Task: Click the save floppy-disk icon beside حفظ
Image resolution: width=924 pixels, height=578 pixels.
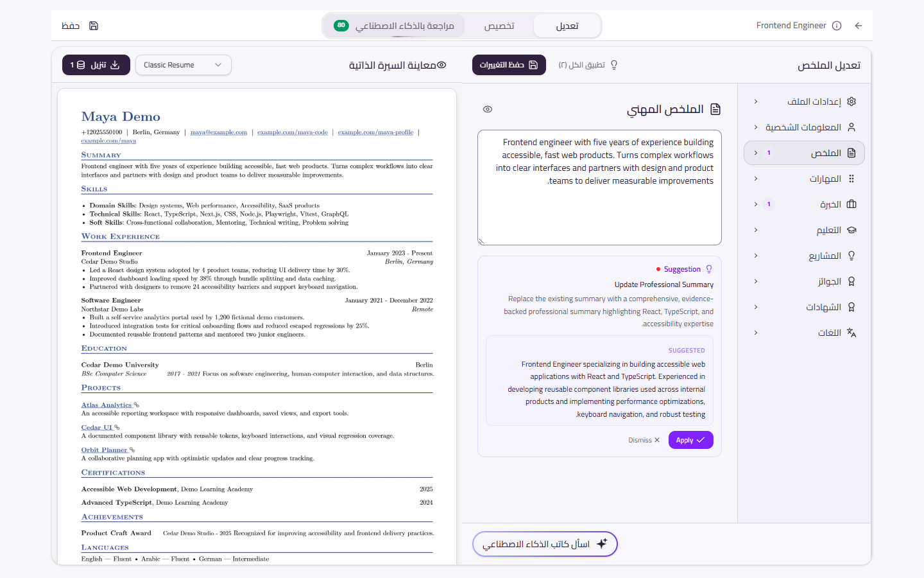Action: 94,26
